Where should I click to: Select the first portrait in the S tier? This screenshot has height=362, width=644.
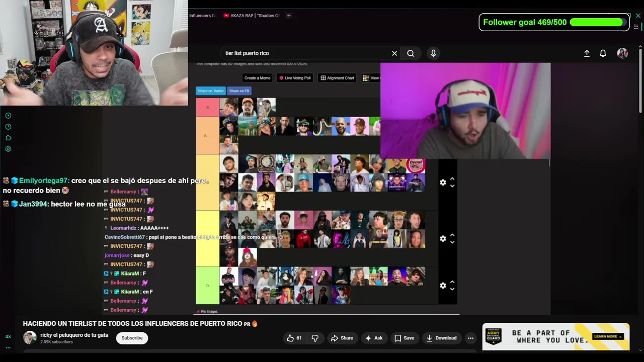tap(228, 108)
